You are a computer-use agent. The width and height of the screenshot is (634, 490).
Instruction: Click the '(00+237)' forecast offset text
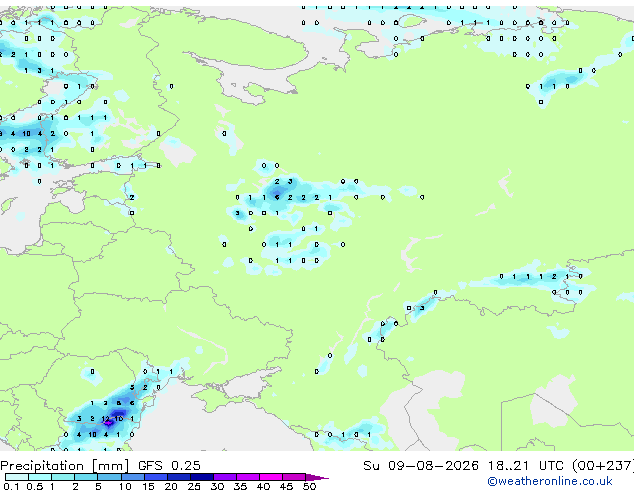coord(603,466)
